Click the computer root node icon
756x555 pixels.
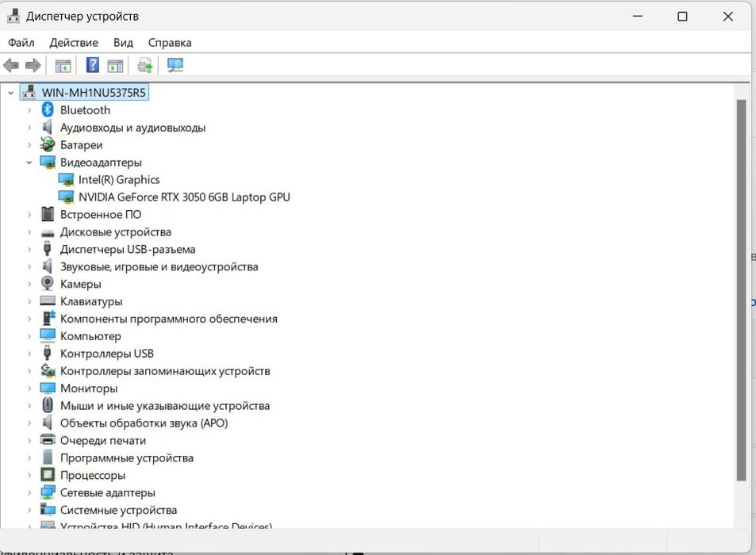29,92
